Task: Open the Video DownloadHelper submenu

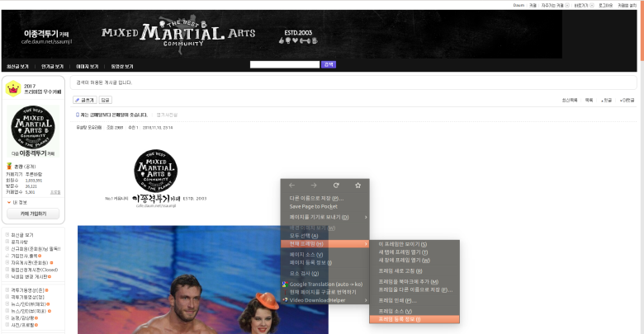Action: click(x=323, y=299)
